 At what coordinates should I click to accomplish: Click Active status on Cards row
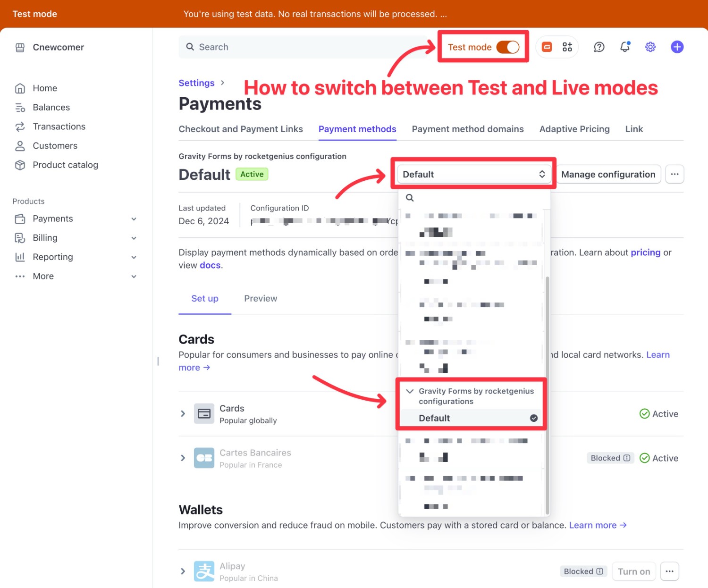coord(659,414)
